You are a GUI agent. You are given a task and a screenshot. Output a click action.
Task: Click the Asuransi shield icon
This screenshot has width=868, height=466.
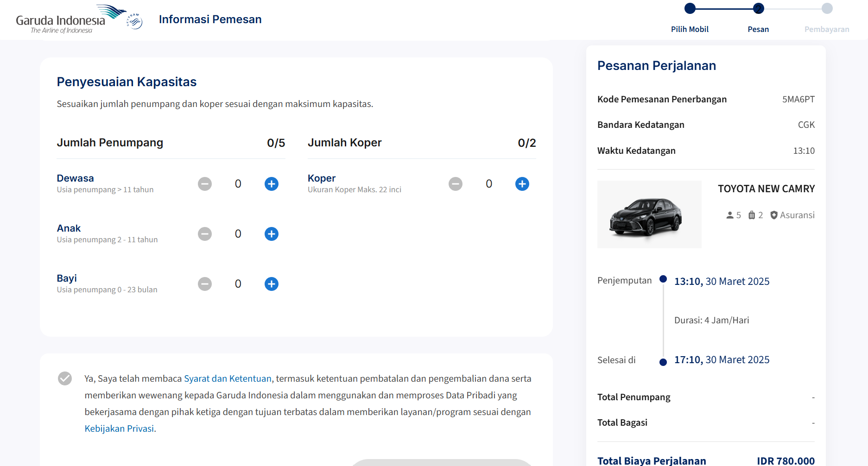(x=774, y=215)
